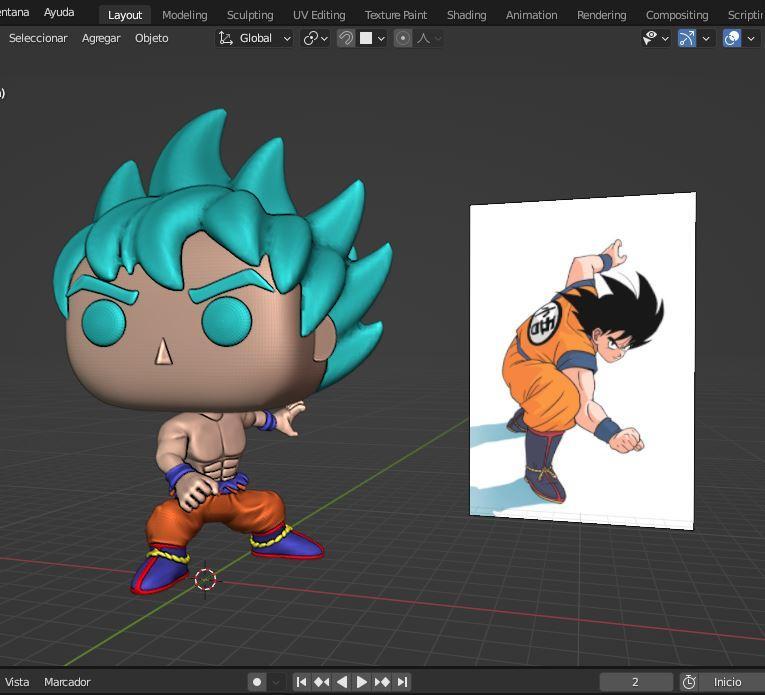Open the timeline Marcador menu

tap(67, 682)
